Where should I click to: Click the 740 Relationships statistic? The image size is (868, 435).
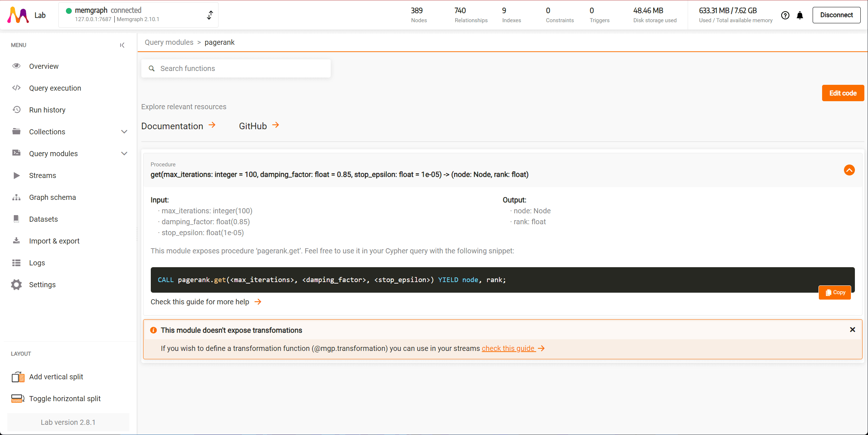pyautogui.click(x=471, y=15)
